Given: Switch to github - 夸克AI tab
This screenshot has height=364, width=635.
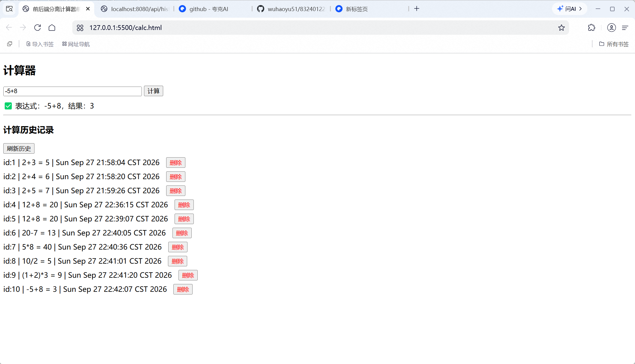Looking at the screenshot, I should click(x=214, y=9).
